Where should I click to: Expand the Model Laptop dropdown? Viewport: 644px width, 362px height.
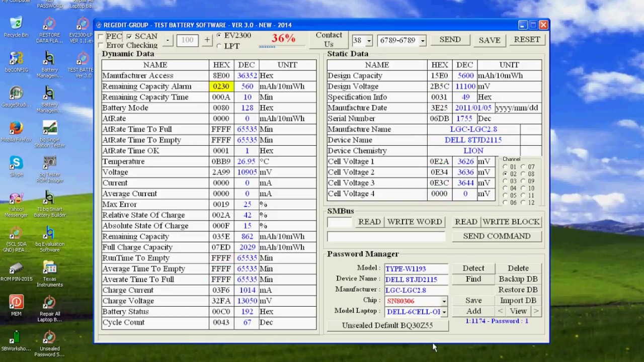click(444, 312)
